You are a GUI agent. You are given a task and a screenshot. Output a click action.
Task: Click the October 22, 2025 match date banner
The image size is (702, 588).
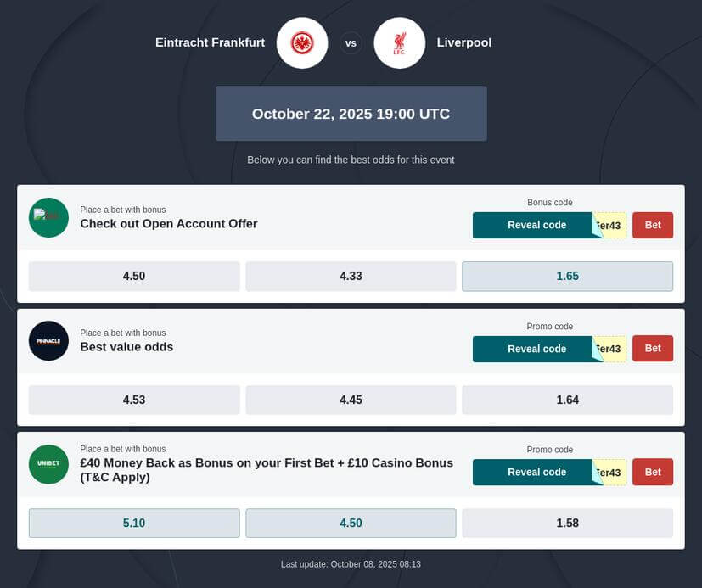click(351, 114)
